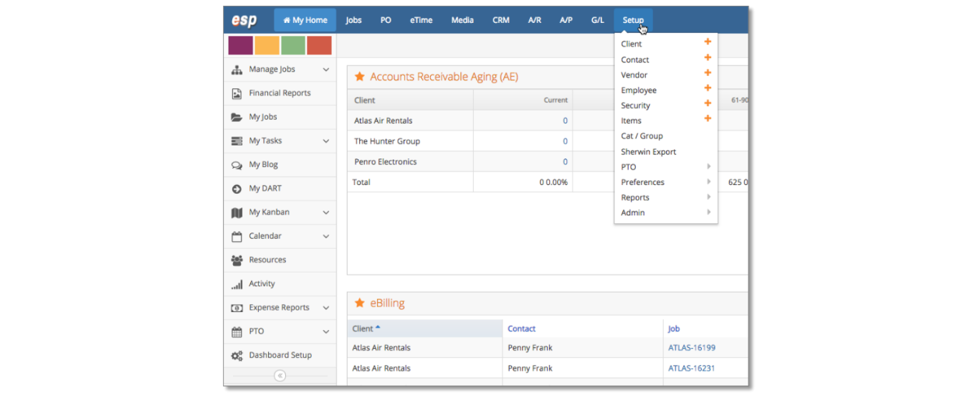Open the A/P menu
This screenshot has width=980, height=396.
tap(566, 20)
